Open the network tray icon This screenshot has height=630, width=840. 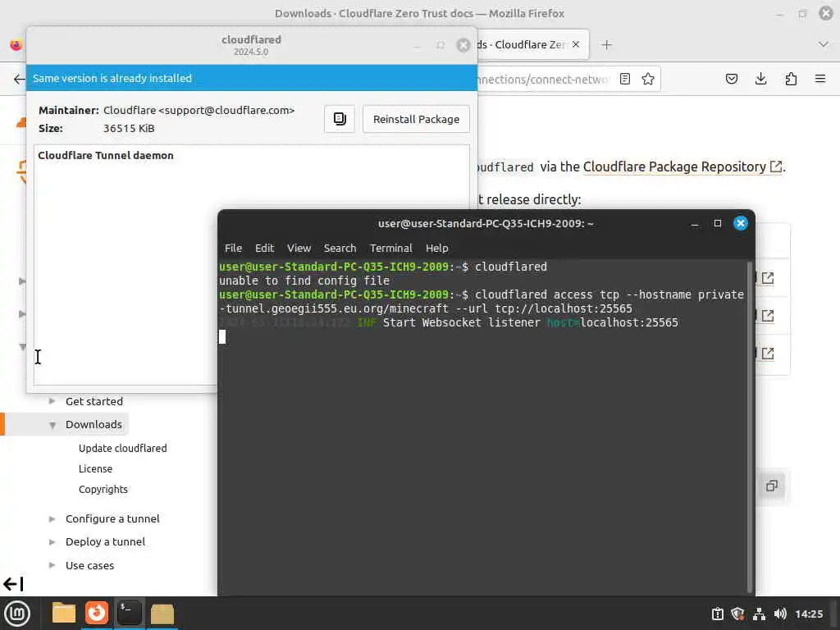tap(759, 614)
